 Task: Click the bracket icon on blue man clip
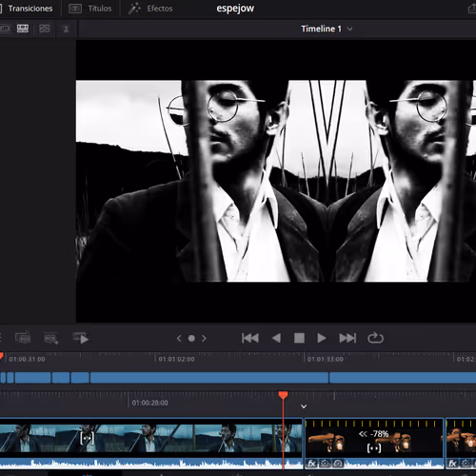(x=88, y=438)
